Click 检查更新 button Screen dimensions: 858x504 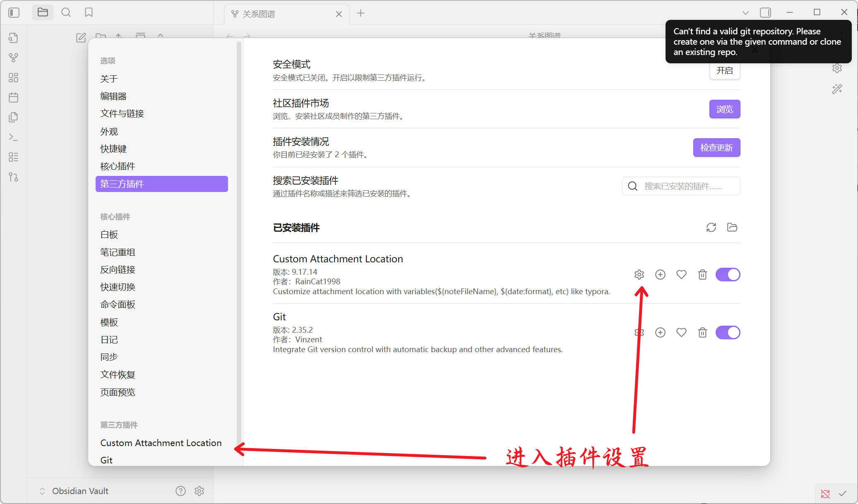click(x=716, y=148)
